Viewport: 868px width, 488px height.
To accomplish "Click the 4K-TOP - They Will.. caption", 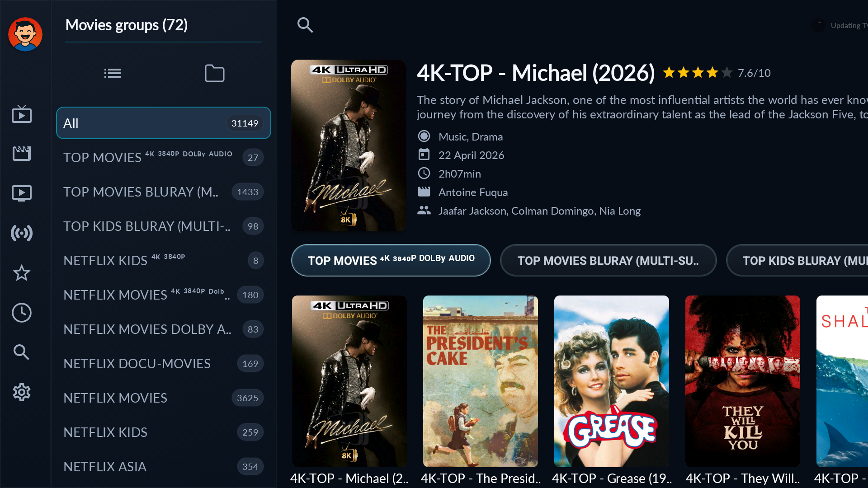I will point(743,478).
